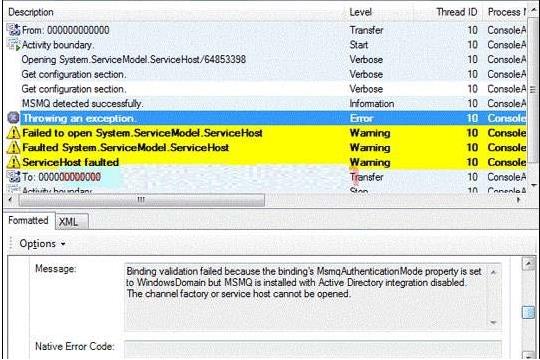Click the start icon of first Activity boundary row

click(x=13, y=45)
